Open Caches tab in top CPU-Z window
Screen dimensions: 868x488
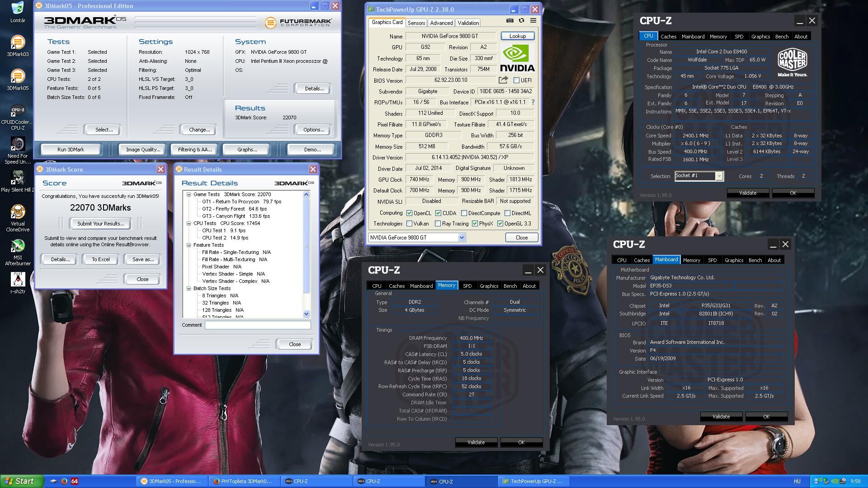(668, 37)
